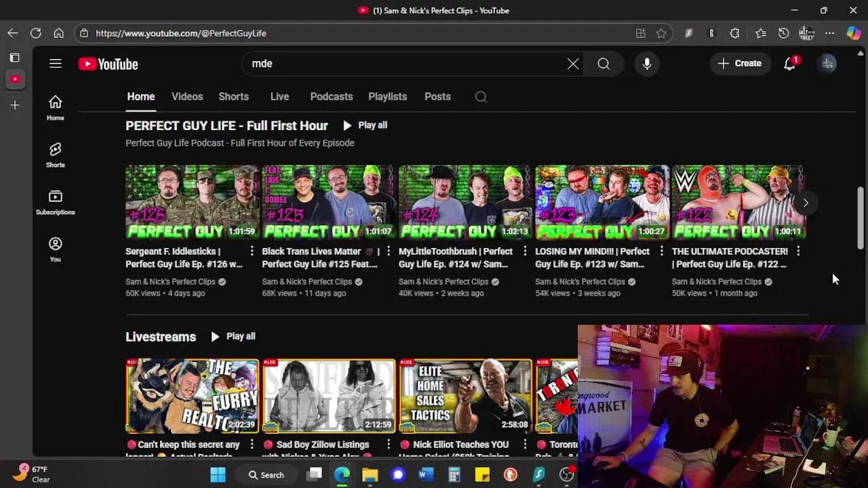Viewport: 868px width, 488px height.
Task: Play all PERFECT GUY LIFE videos
Action: [365, 125]
